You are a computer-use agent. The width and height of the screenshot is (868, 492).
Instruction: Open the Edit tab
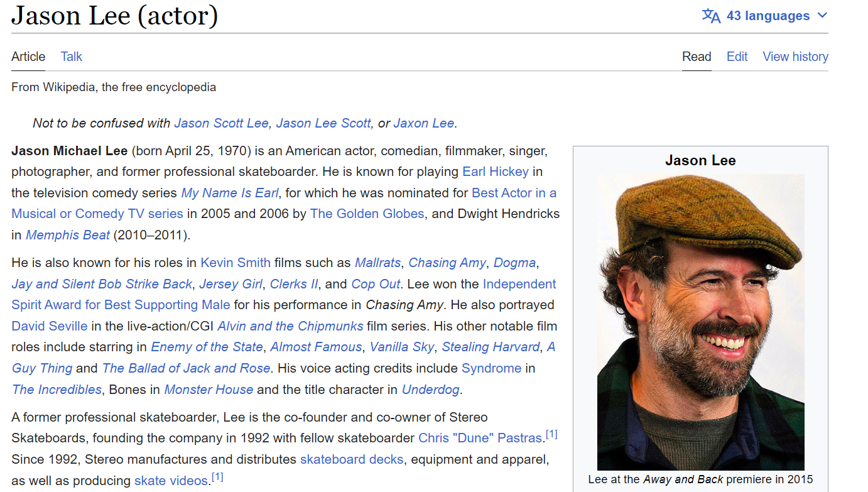click(737, 57)
